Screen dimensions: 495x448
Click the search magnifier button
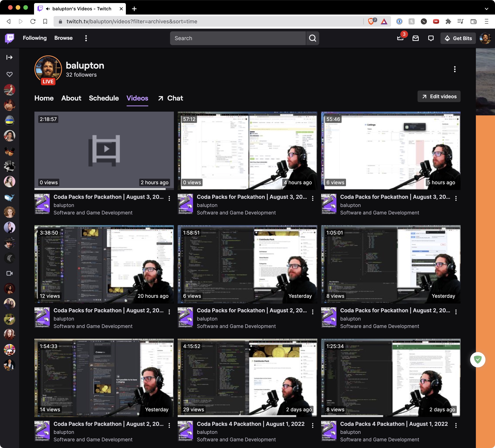[312, 38]
